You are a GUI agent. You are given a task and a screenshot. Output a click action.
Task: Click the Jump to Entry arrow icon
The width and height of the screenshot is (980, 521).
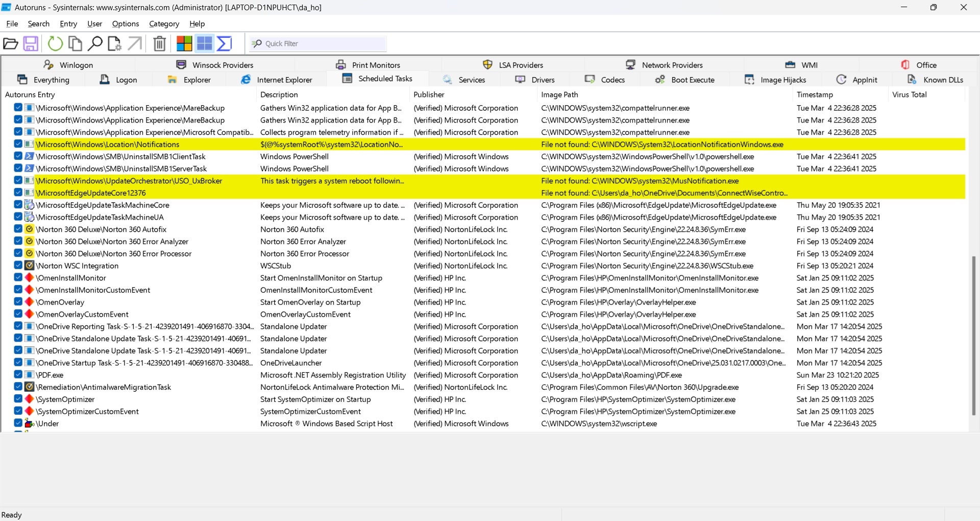tap(135, 44)
